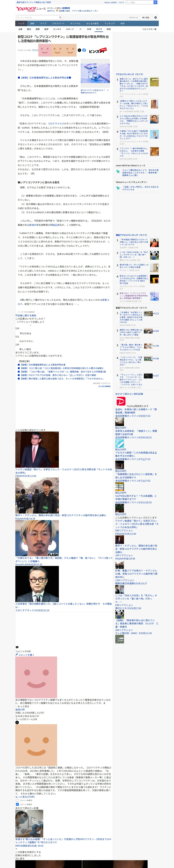
Task: Share article on X
Action: tap(79, 50)
